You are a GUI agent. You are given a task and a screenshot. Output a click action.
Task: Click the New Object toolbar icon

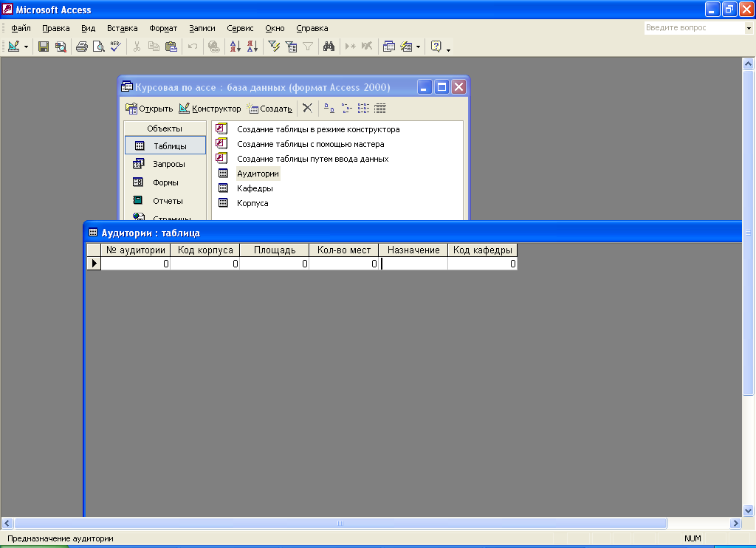point(407,47)
